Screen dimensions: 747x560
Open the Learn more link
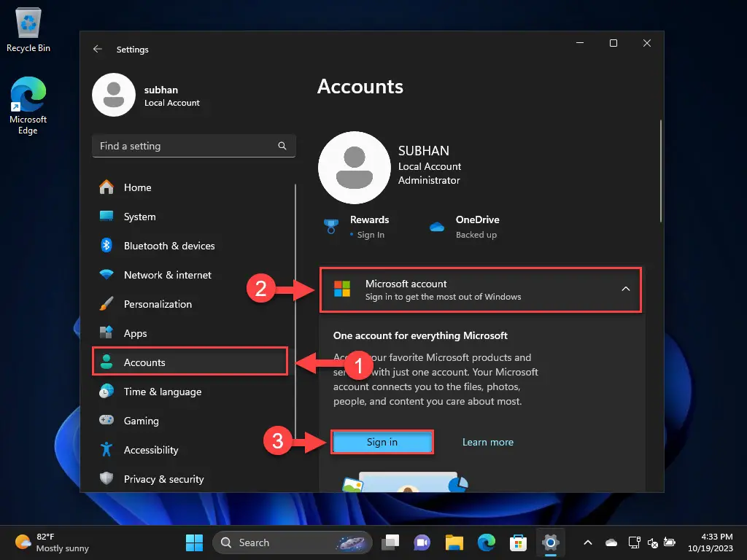click(488, 442)
